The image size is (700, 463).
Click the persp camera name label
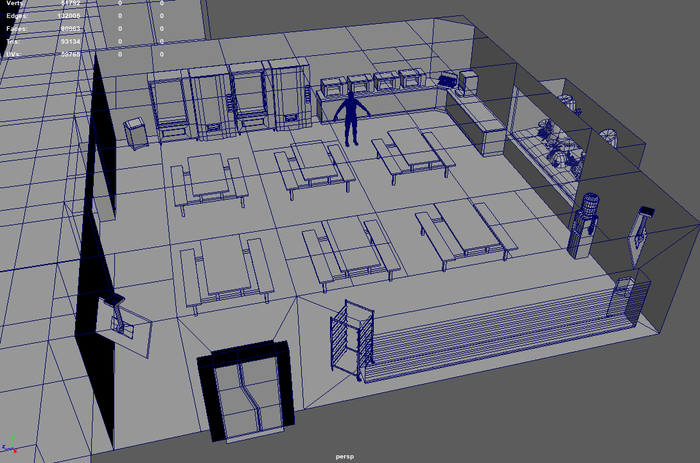346,456
